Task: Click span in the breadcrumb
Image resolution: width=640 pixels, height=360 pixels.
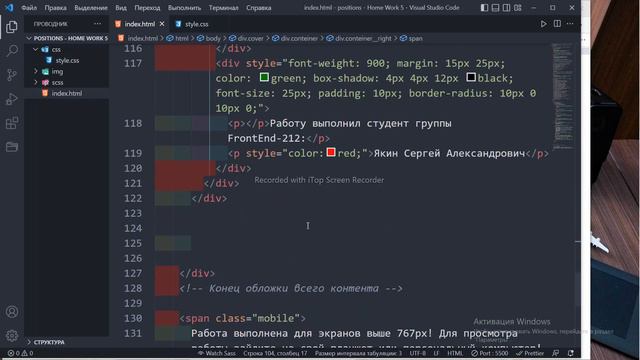Action: [416, 38]
